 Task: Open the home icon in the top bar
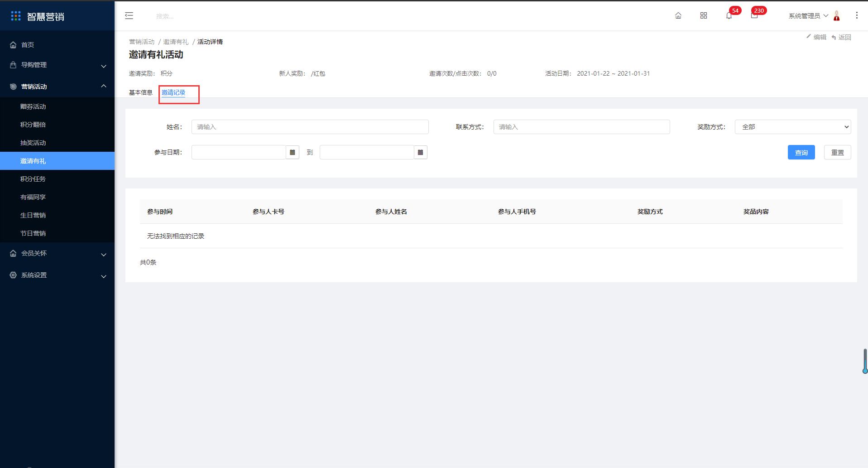coord(678,16)
